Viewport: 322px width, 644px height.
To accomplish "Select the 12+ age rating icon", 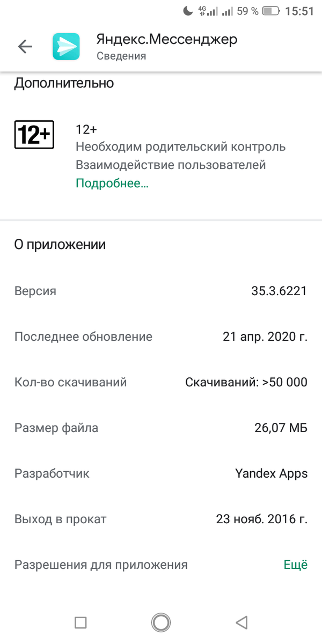I will [x=34, y=135].
